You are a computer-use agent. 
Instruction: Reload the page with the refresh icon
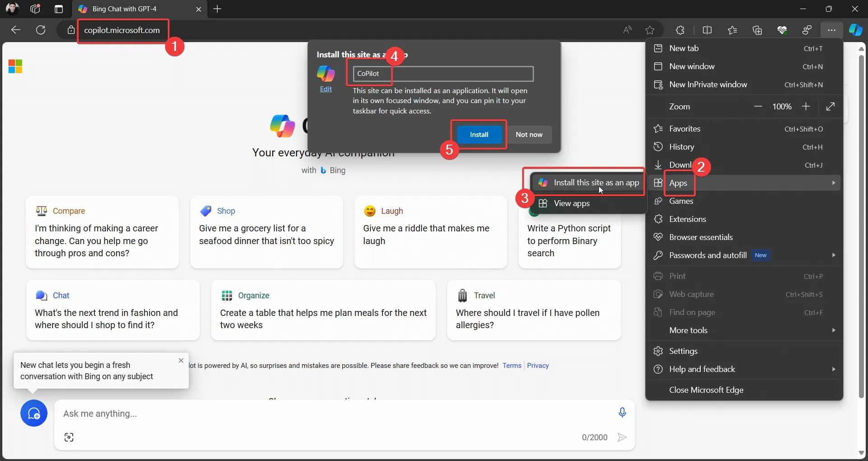pyautogui.click(x=41, y=30)
